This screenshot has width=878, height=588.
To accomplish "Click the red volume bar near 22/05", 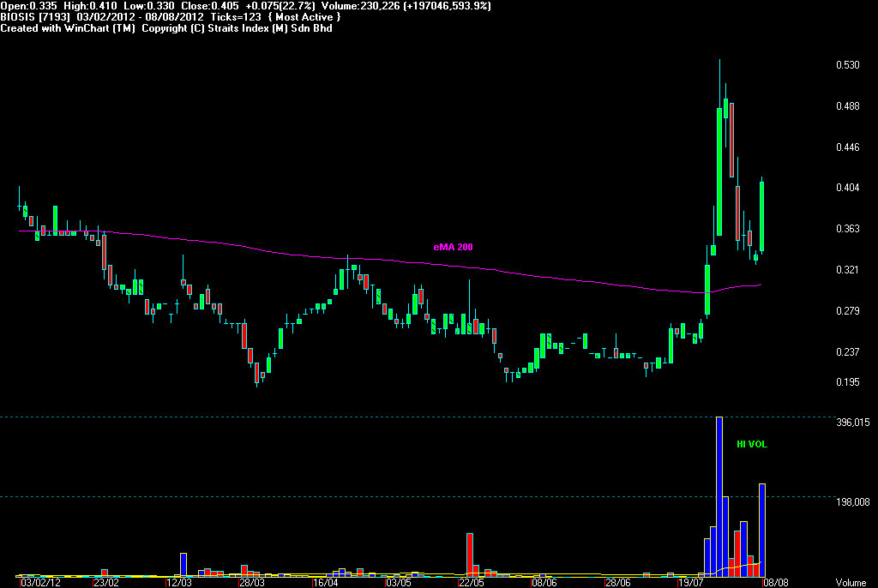I will 470,555.
